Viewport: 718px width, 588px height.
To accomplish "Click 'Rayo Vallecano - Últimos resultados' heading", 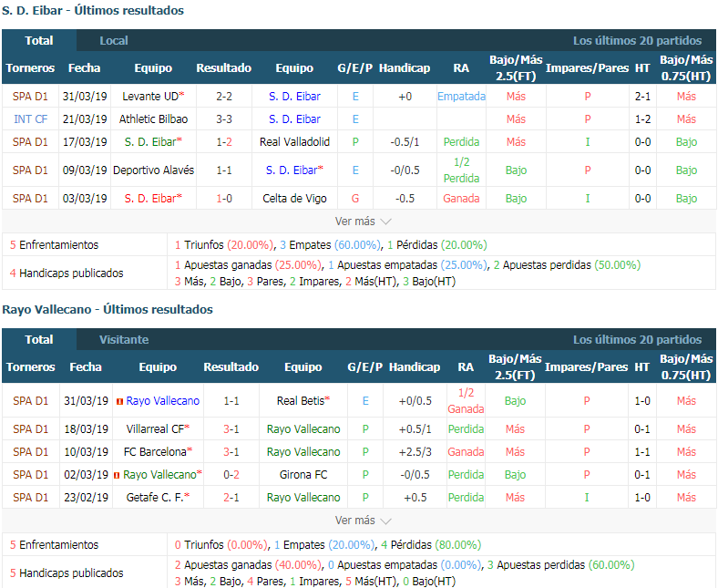I will (108, 309).
